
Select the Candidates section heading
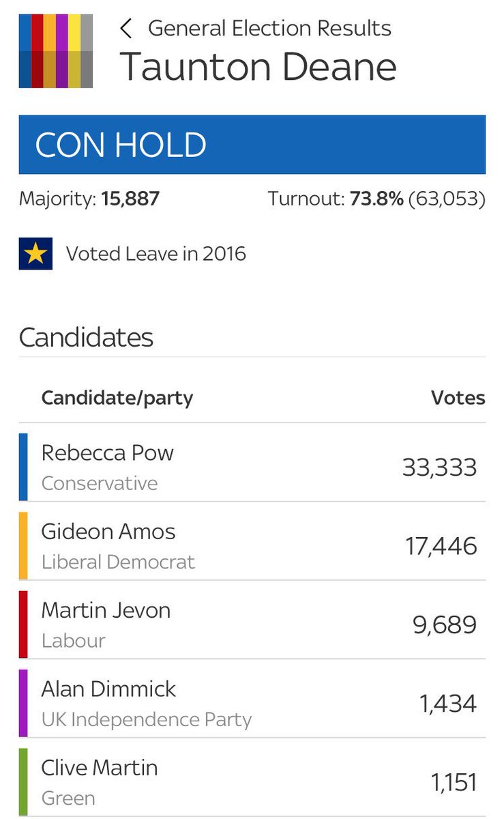(x=86, y=337)
